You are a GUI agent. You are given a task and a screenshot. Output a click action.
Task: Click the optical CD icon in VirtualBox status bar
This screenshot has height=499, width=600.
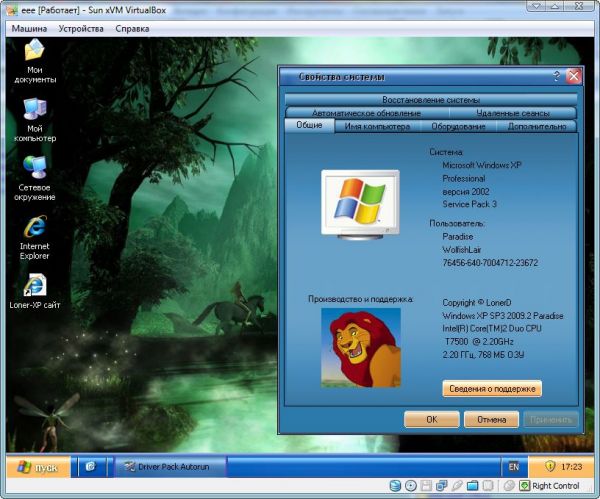[x=411, y=486]
